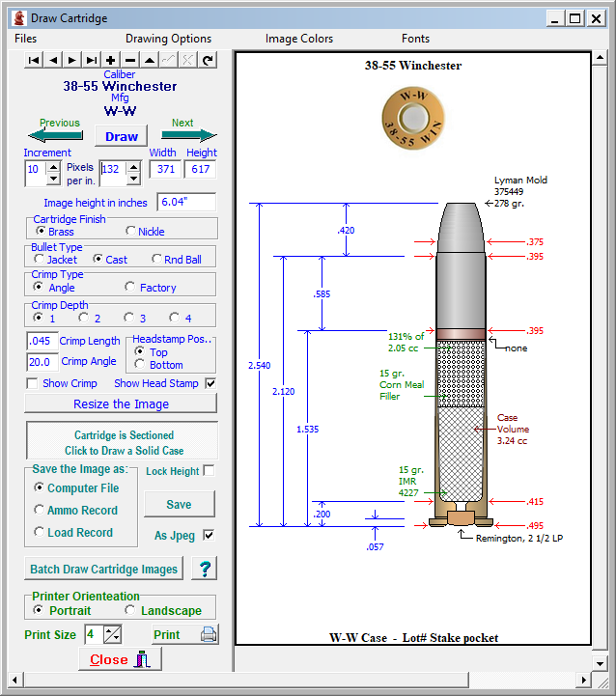Viewport: 616px width, 696px height.
Task: Insert a new record with plus icon
Action: coord(111,60)
